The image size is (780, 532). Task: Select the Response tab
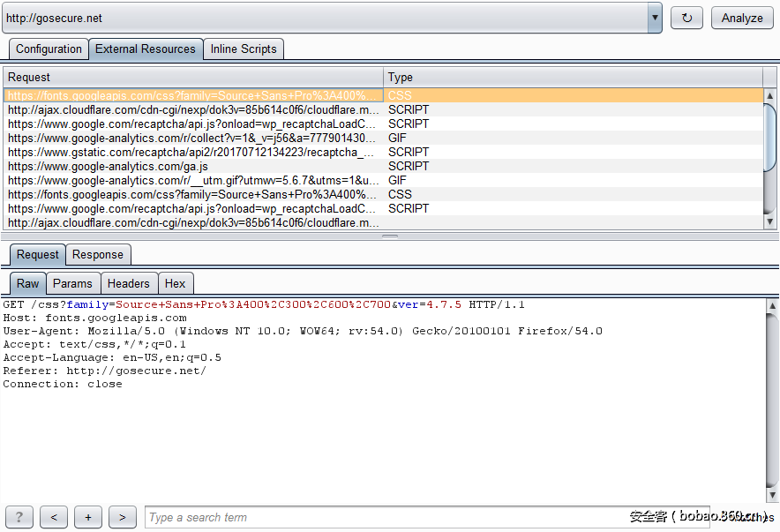click(x=98, y=255)
